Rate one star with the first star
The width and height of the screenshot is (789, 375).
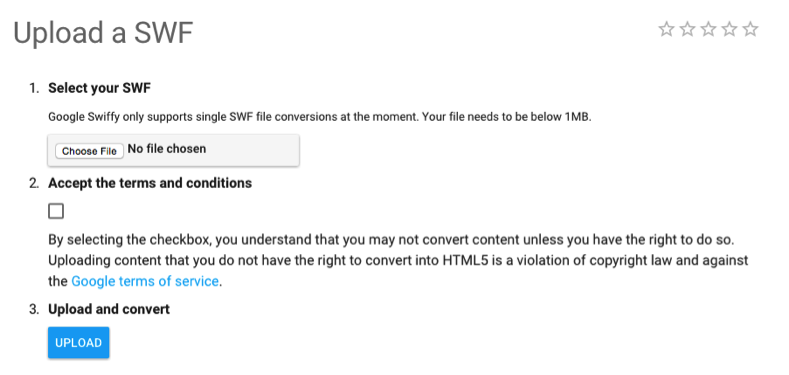[666, 29]
